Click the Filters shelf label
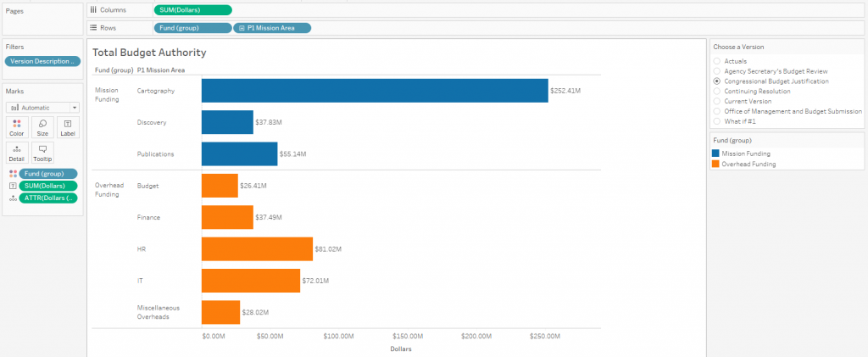The width and height of the screenshot is (868, 357). 14,47
